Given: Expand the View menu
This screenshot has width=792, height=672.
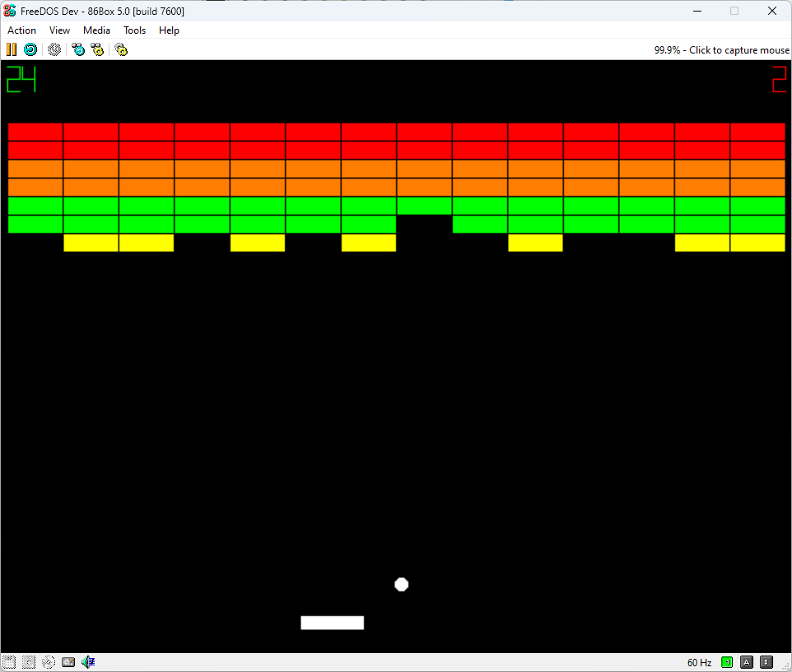Looking at the screenshot, I should click(59, 30).
